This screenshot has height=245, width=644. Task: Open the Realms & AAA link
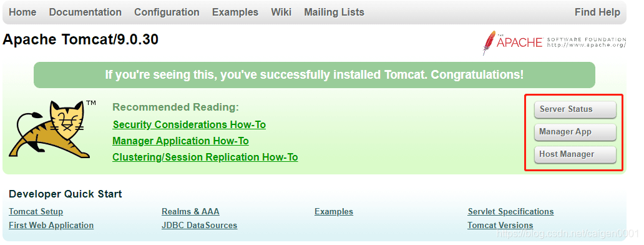[190, 212]
